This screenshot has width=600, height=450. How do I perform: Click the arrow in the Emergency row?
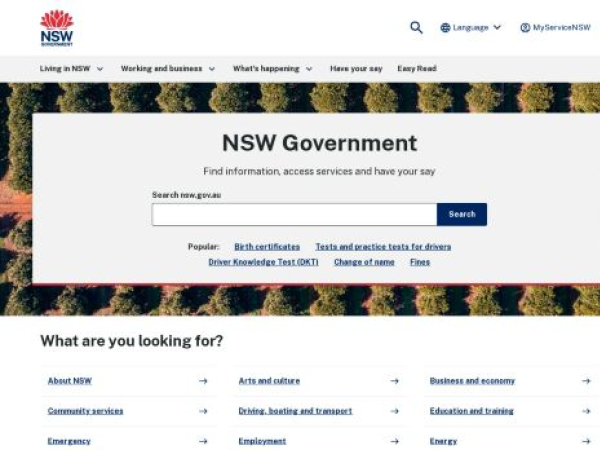pos(203,441)
